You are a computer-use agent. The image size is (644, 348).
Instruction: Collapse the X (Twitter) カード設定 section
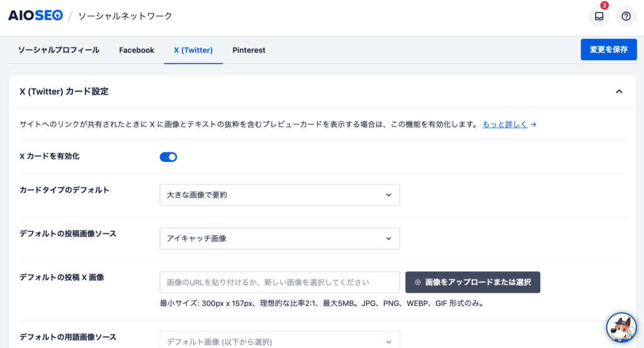[619, 92]
